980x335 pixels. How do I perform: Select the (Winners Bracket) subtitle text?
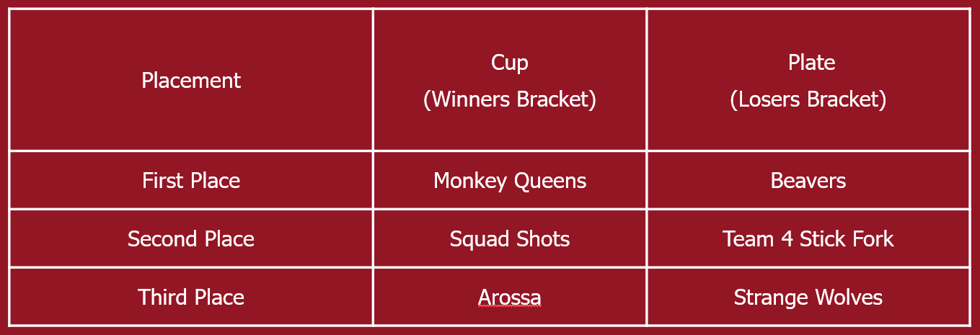[x=510, y=99]
